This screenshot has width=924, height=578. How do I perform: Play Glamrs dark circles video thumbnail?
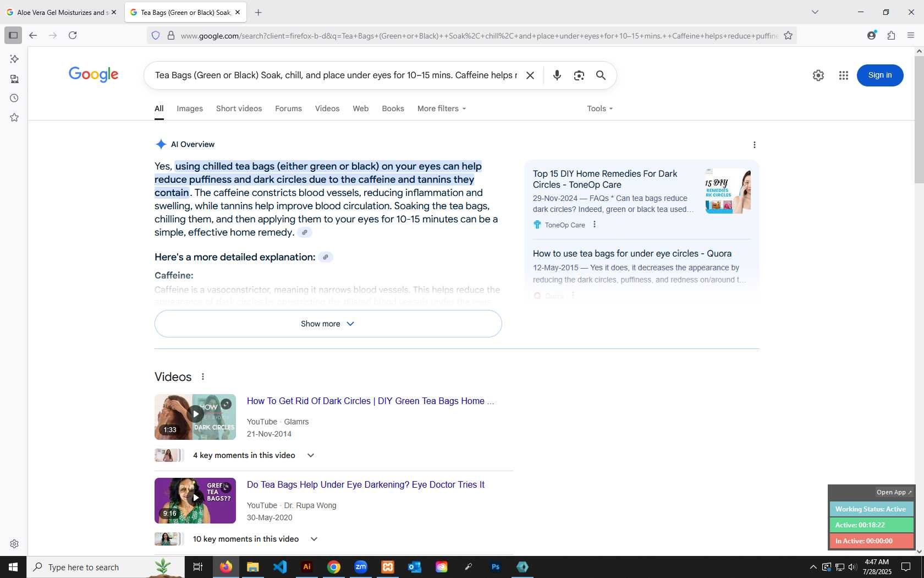[x=195, y=417]
